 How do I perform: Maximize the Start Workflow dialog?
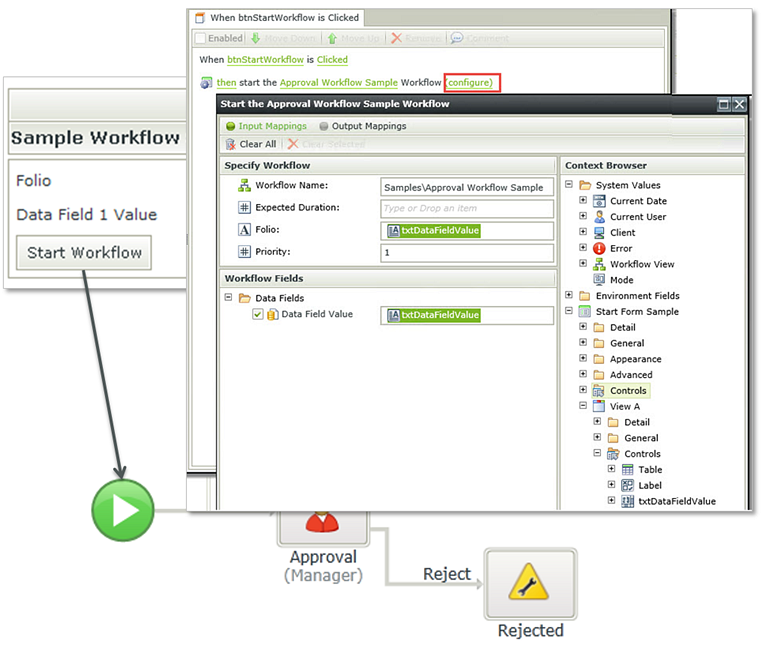723,104
